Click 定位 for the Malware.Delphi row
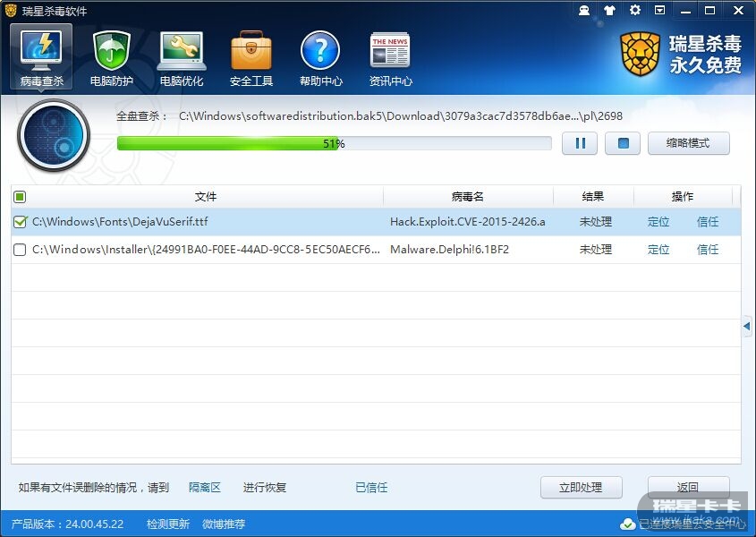 [x=658, y=250]
